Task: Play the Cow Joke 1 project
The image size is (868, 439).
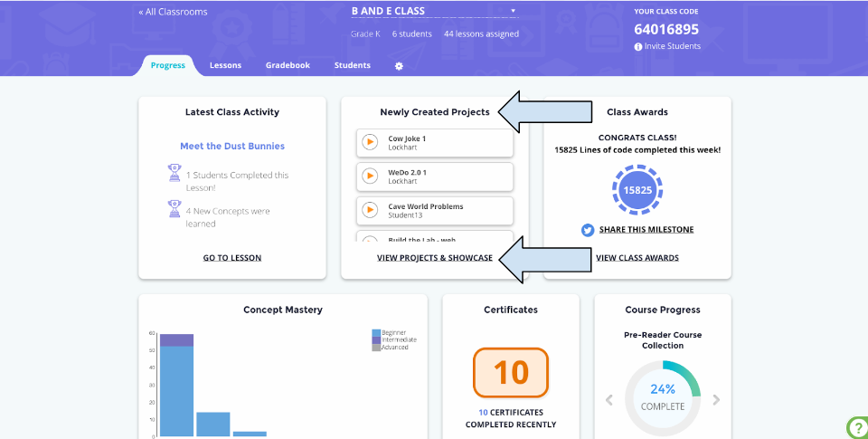Action: tap(369, 142)
